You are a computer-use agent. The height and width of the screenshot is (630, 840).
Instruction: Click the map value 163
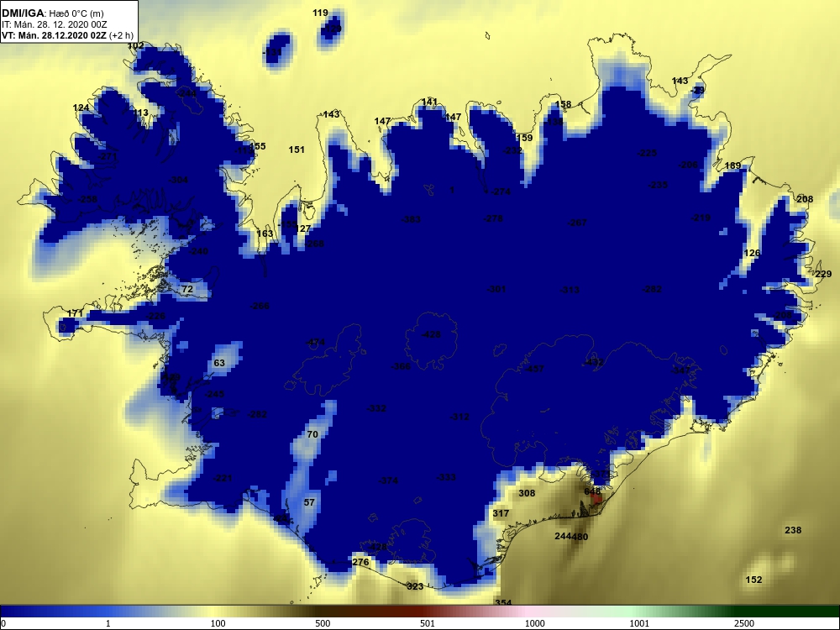click(265, 234)
